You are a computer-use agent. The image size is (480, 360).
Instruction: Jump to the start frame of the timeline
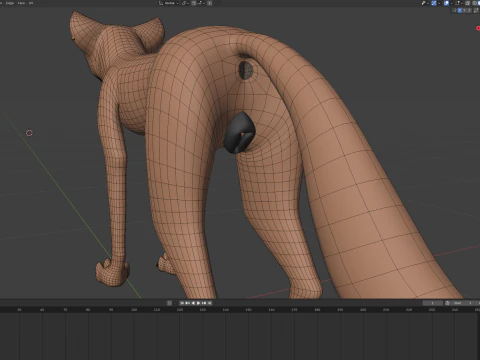[x=182, y=303]
